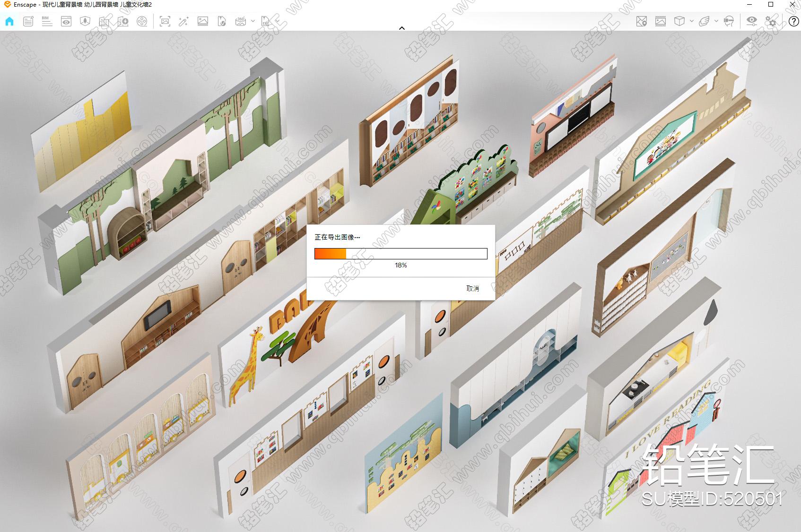Collapse the toolbar with the center chevron

pos(402,28)
